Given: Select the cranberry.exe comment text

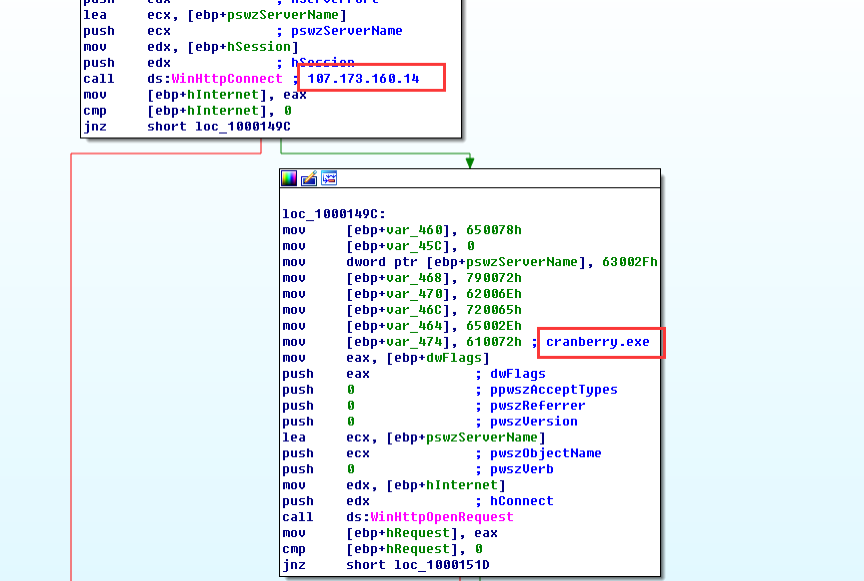Looking at the screenshot, I should tap(598, 342).
